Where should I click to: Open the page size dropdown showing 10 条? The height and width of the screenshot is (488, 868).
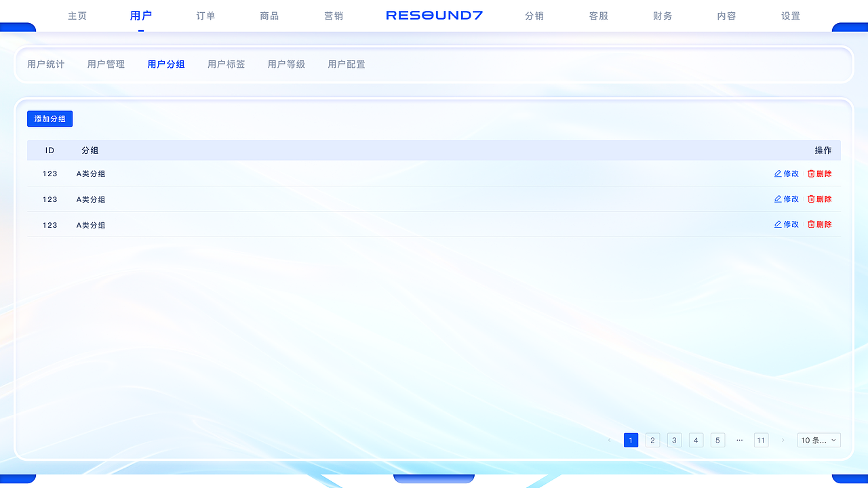(x=818, y=440)
